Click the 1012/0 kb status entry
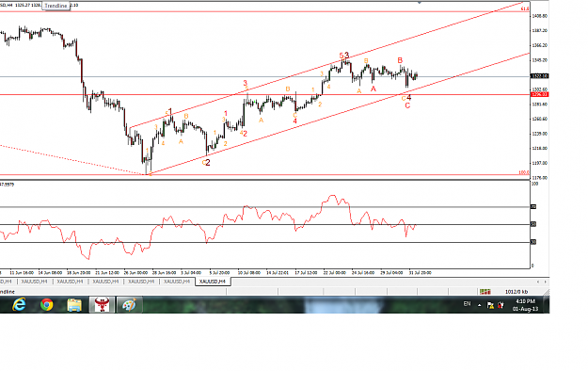The height and width of the screenshot is (371, 588). (x=516, y=292)
